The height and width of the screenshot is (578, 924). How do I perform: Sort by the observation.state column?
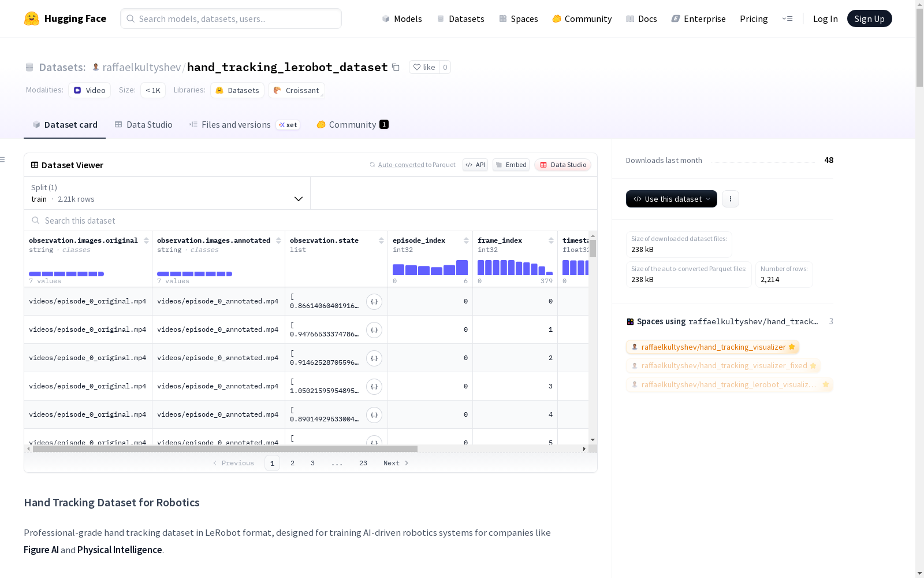point(381,240)
